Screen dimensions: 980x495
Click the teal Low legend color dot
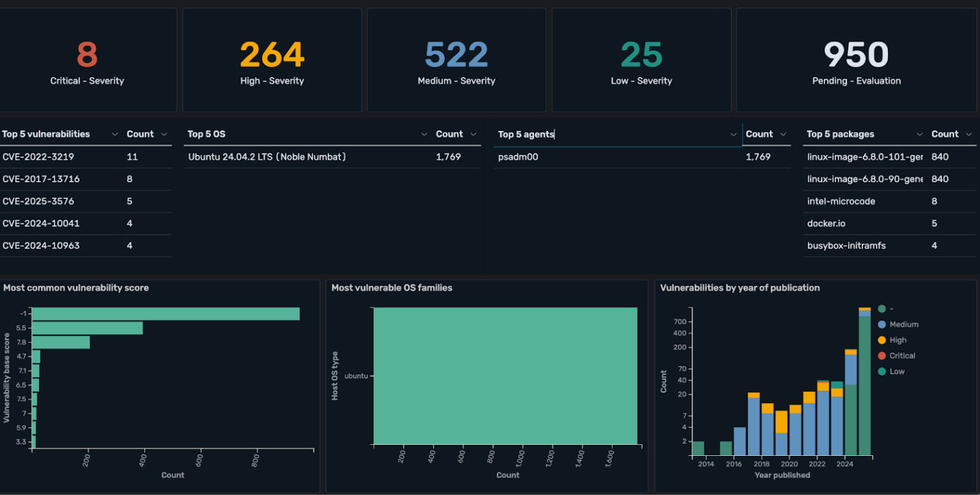pos(882,372)
